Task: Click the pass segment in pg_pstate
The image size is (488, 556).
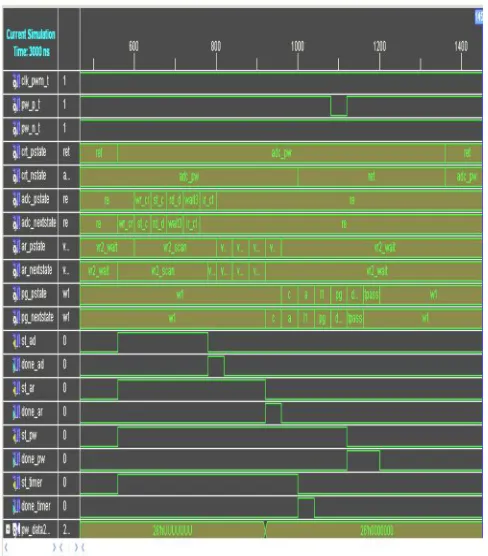Action: pos(371,295)
